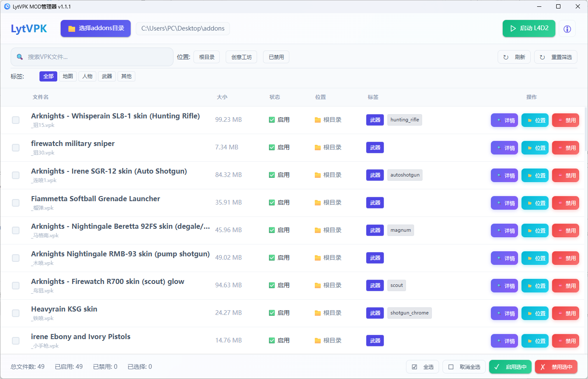Show only 已禁用 mods
588x379 pixels.
point(276,57)
